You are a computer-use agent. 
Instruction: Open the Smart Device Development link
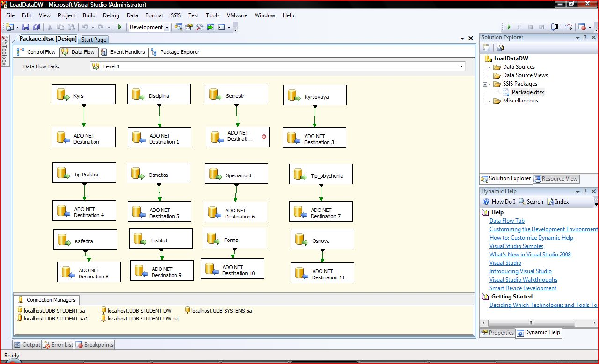[523, 288]
